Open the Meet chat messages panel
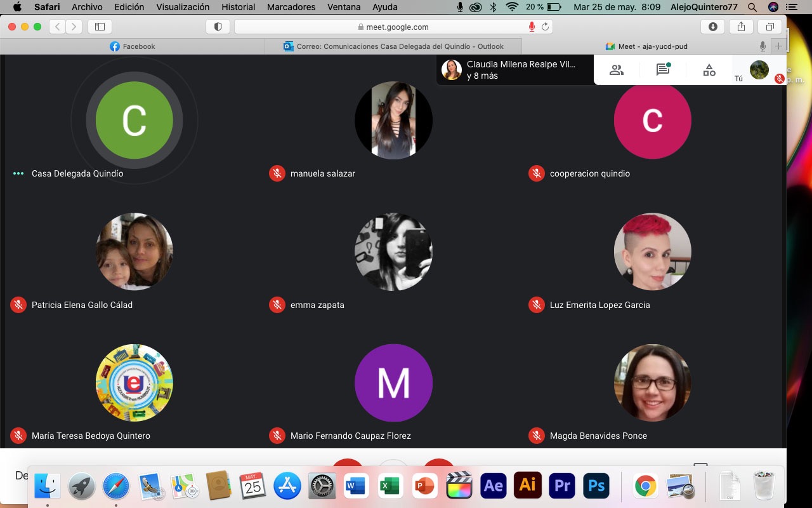The image size is (812, 508). point(663,70)
